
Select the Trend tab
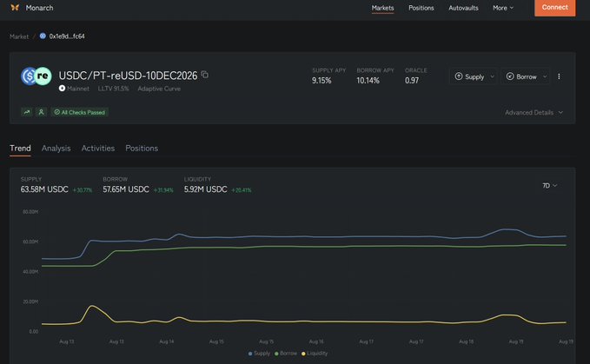(20, 149)
